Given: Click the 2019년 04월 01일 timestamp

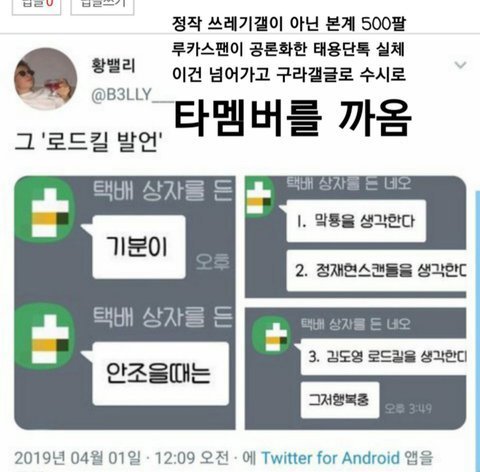Looking at the screenshot, I should (77, 458).
